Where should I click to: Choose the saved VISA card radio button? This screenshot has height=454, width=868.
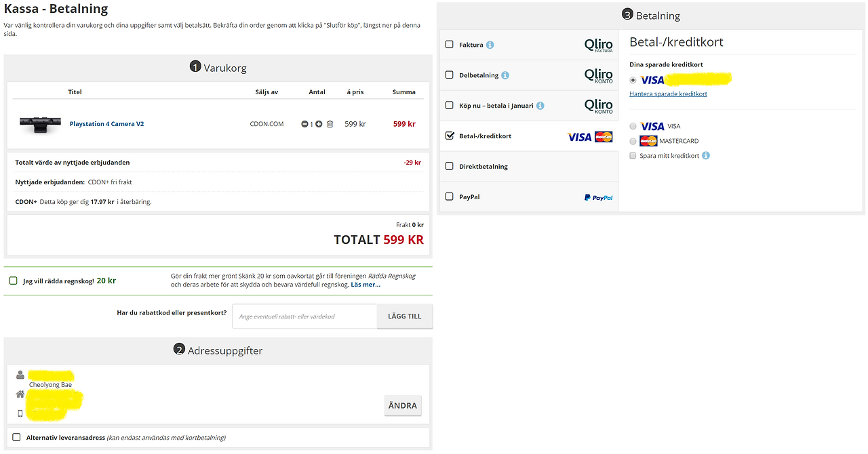633,80
